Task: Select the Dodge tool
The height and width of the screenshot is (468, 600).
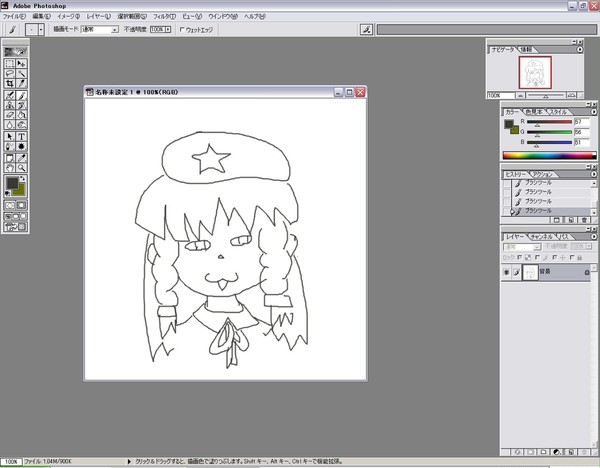Action: point(21,125)
